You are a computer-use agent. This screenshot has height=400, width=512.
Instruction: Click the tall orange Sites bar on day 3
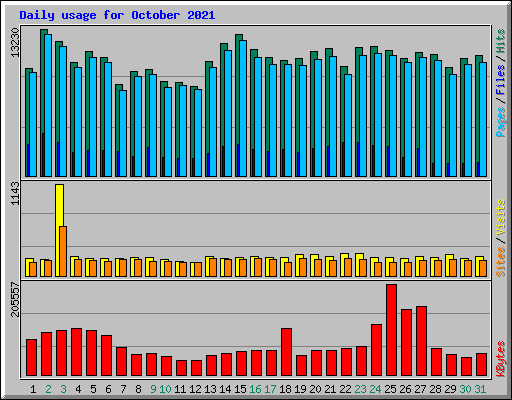63,251
